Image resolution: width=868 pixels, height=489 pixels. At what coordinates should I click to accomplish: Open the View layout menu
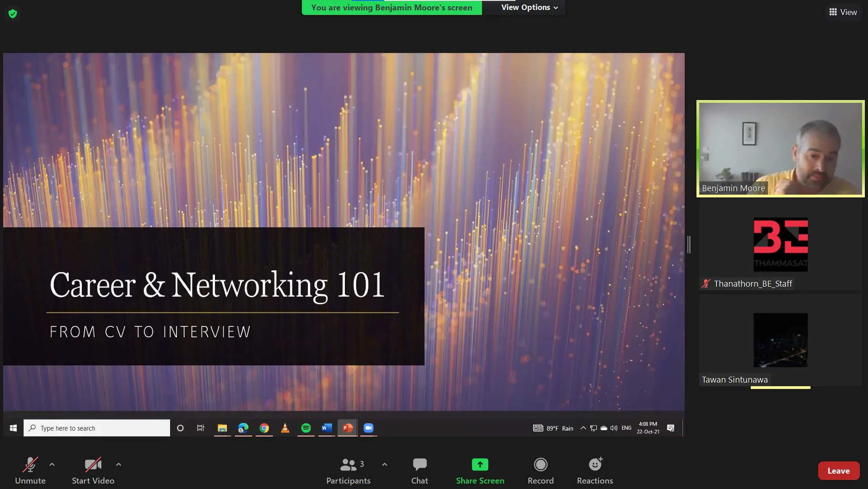pyautogui.click(x=843, y=12)
